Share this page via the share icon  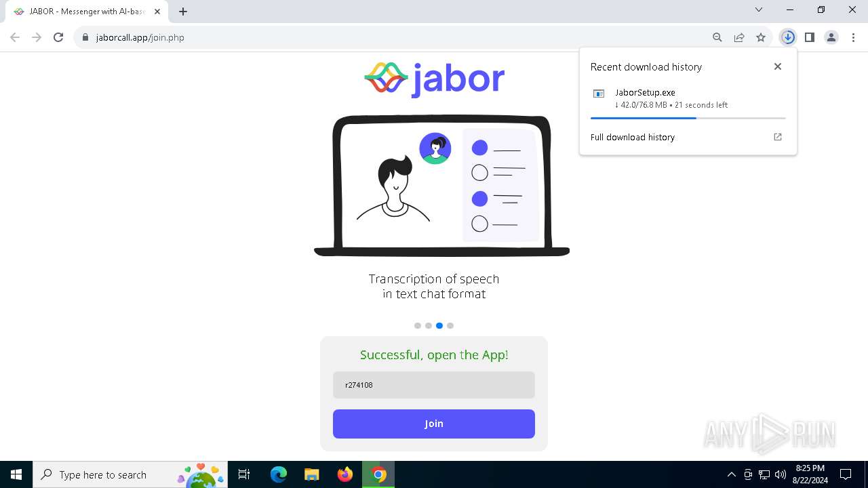tap(739, 37)
